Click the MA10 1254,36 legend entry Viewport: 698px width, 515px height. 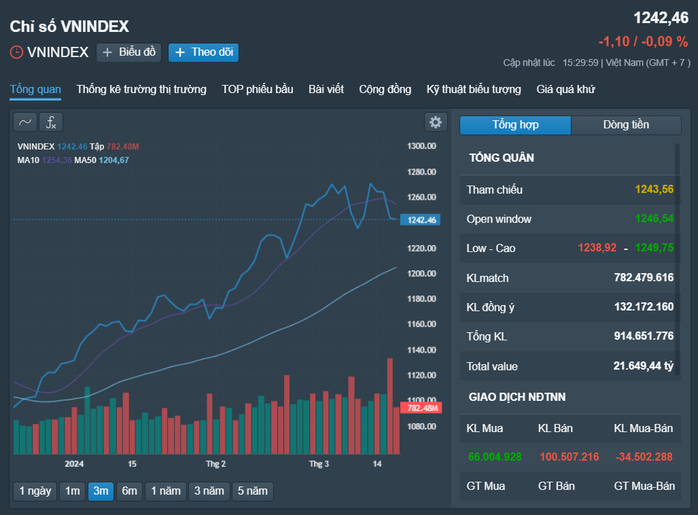(45, 160)
